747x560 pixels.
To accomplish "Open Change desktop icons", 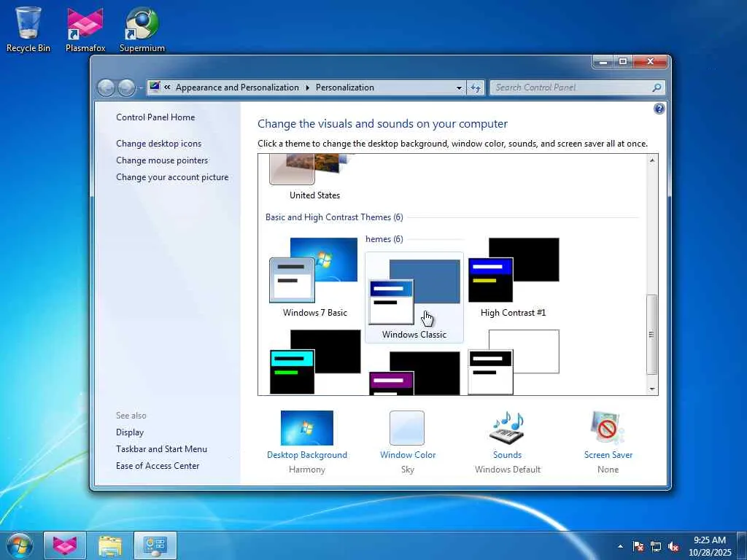I will [158, 144].
